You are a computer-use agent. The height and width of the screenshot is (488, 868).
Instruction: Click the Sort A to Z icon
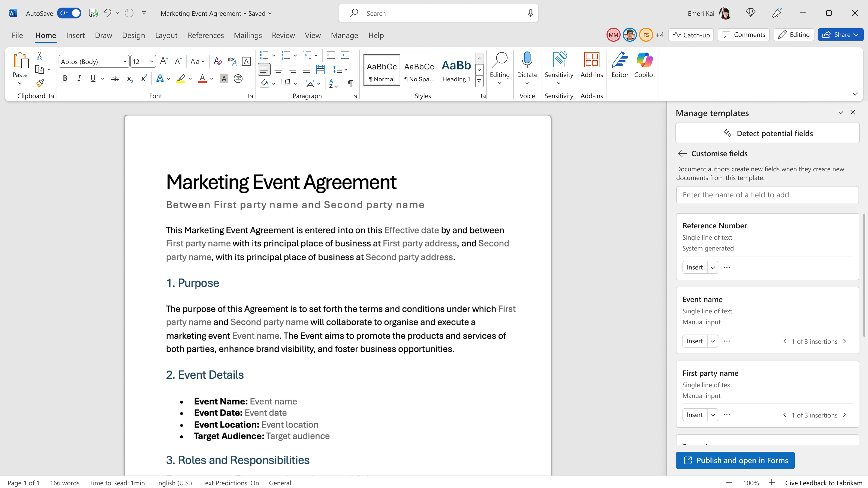coord(333,83)
